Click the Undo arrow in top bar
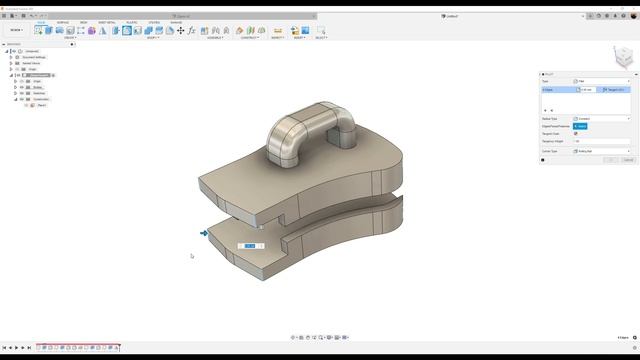640x360 pixels. pyautogui.click(x=32, y=16)
